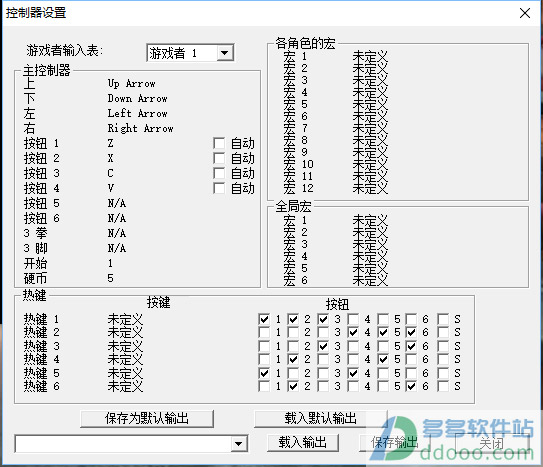Select the V key mapping for 按钮 4

(110, 188)
